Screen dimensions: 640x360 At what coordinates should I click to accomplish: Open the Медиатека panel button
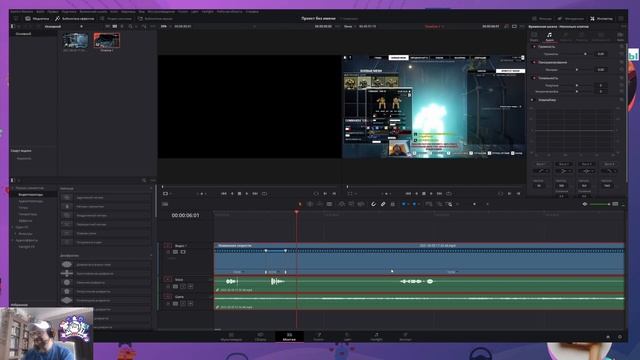click(x=37, y=18)
